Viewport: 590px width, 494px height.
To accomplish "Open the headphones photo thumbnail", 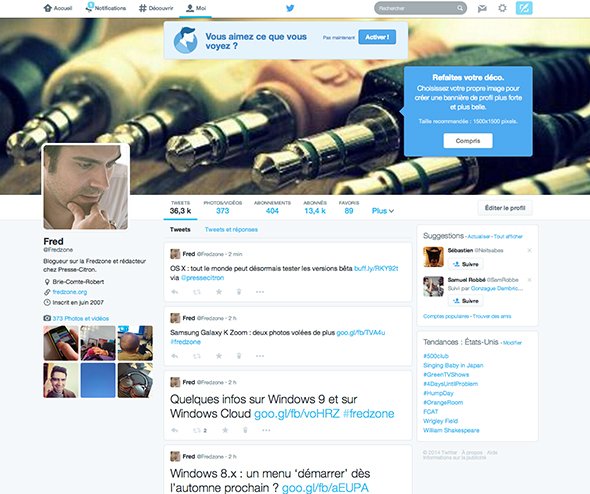I will [x=135, y=380].
